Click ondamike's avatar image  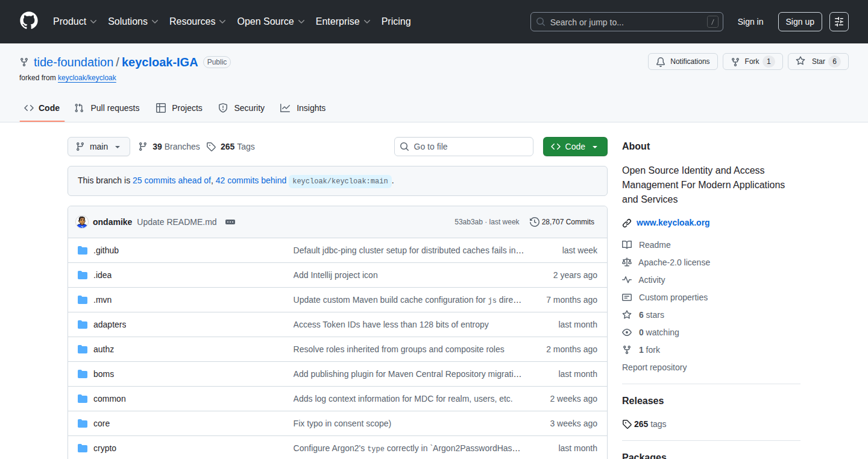[82, 222]
